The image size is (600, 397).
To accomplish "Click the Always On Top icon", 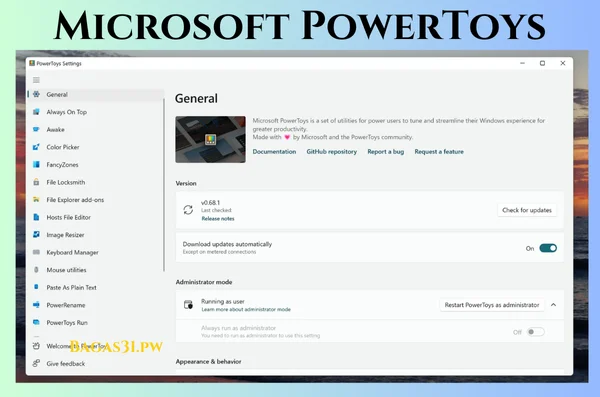I will (36, 112).
